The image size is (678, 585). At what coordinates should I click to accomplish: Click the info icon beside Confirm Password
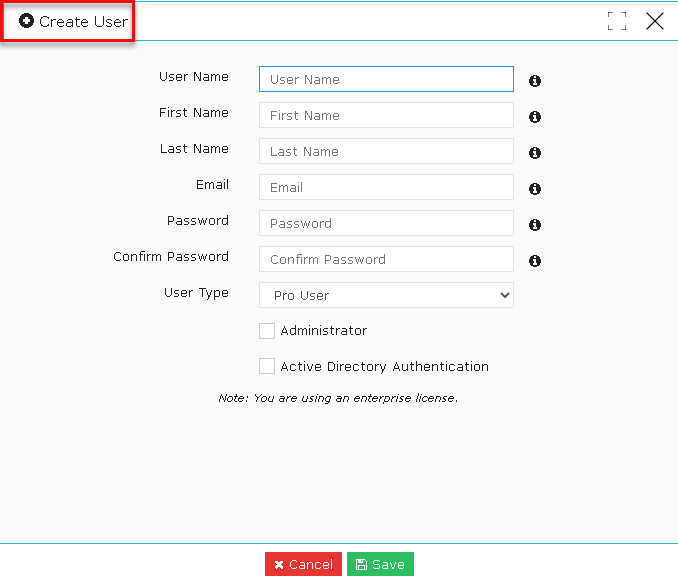[535, 261]
